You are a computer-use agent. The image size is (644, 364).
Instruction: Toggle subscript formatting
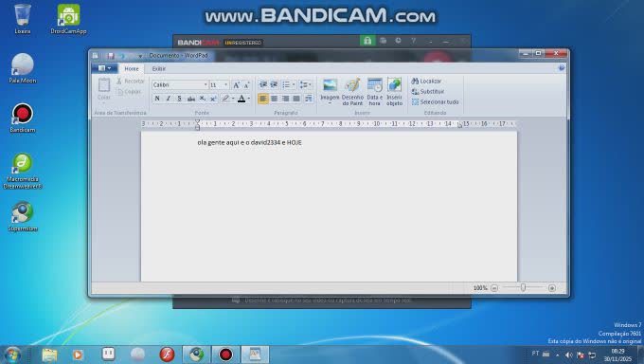point(202,99)
